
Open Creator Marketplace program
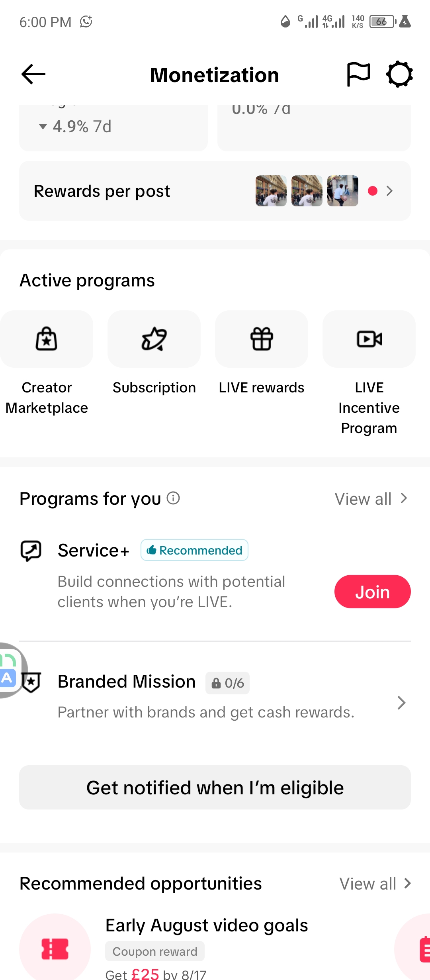(47, 339)
